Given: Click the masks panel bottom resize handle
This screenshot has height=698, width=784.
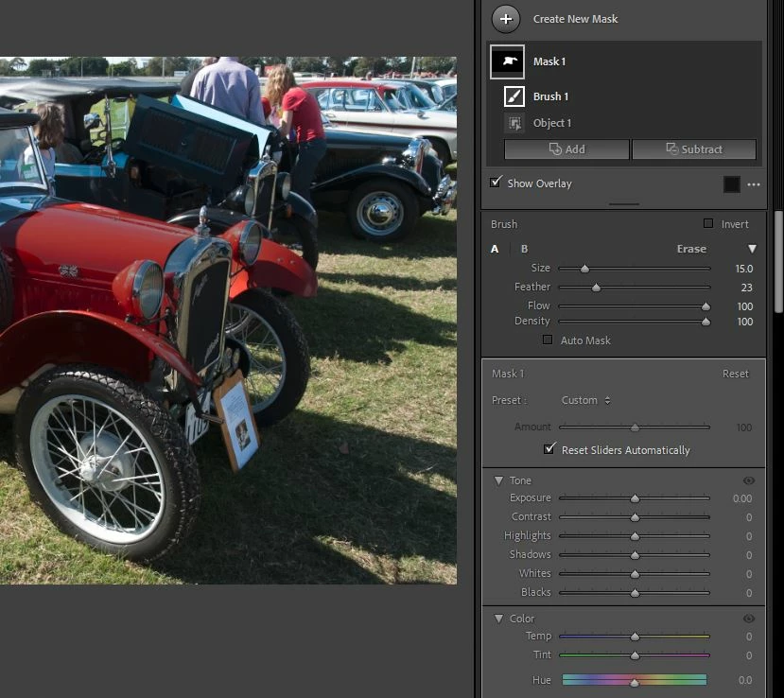Looking at the screenshot, I should 624,204.
